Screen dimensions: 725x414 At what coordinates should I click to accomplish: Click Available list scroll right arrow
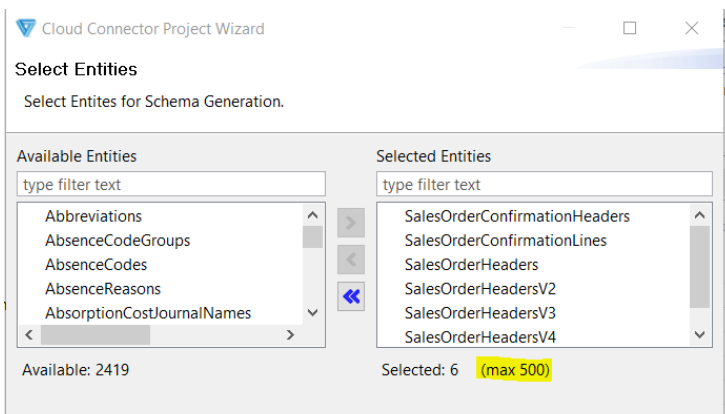(x=290, y=334)
